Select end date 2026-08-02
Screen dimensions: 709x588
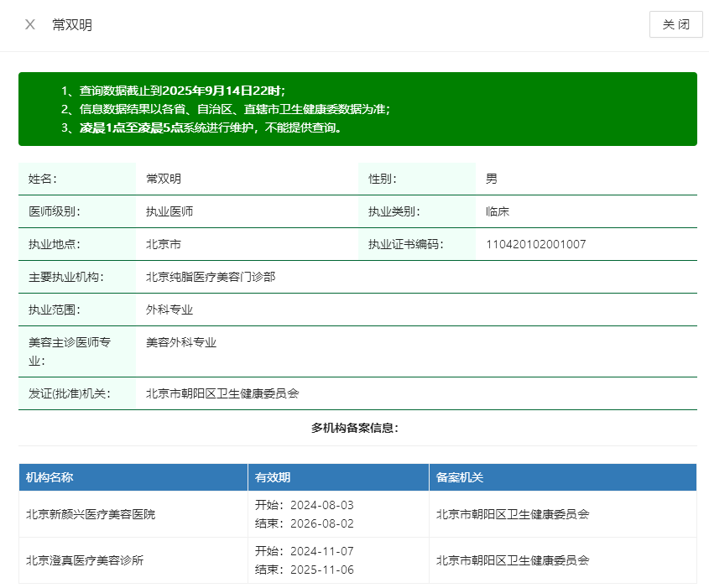322,523
